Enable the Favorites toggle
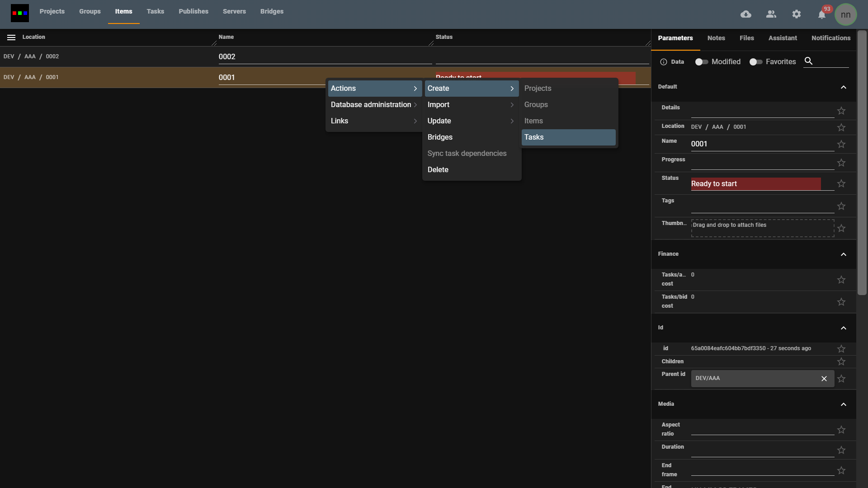The width and height of the screenshot is (868, 488). 755,62
